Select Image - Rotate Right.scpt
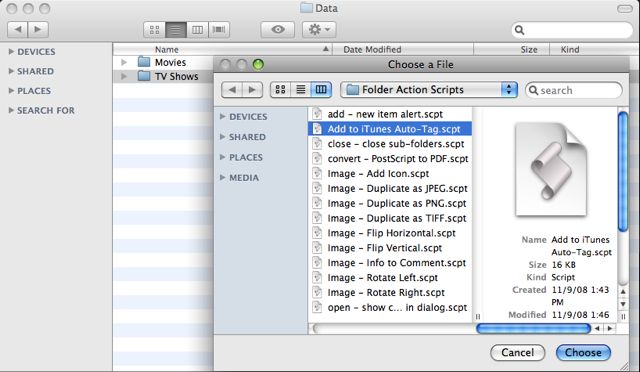 click(x=390, y=293)
